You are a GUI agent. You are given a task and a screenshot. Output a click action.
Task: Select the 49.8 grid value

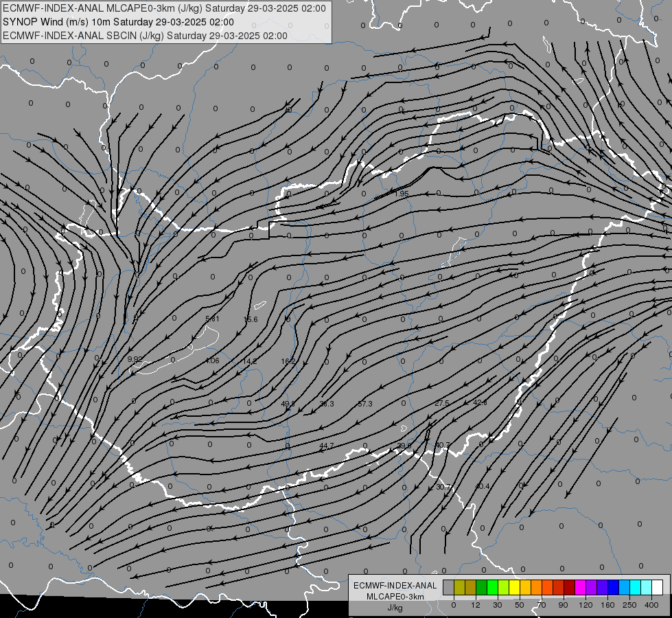coord(288,404)
